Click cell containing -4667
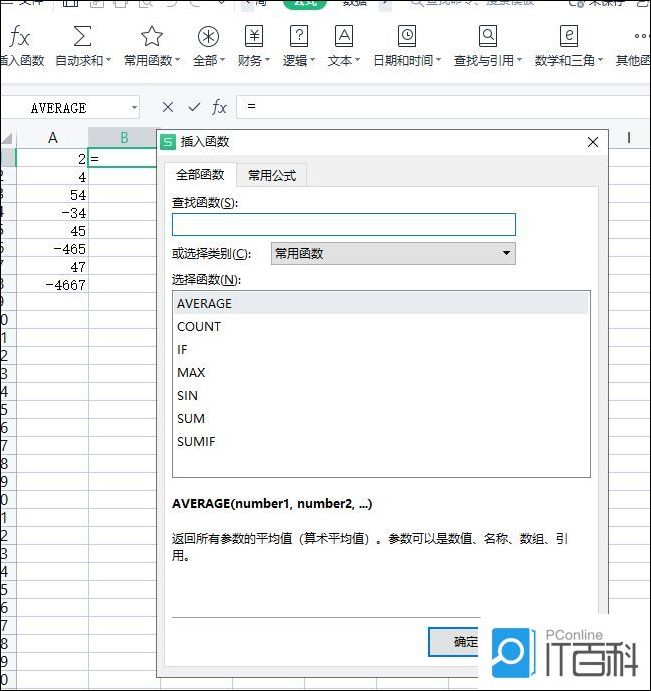651x691 pixels. click(52, 285)
